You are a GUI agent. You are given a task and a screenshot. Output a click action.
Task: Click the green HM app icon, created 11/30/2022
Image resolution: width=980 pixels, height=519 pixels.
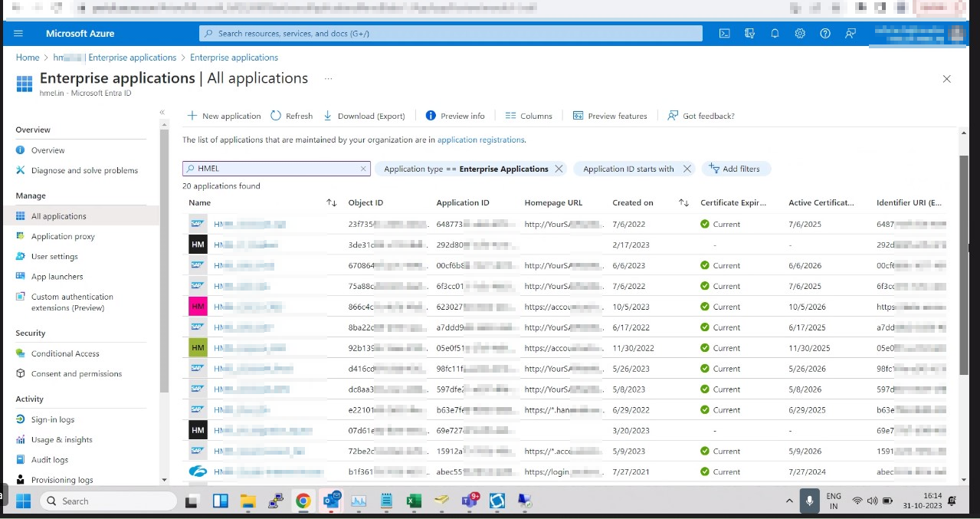pos(198,348)
